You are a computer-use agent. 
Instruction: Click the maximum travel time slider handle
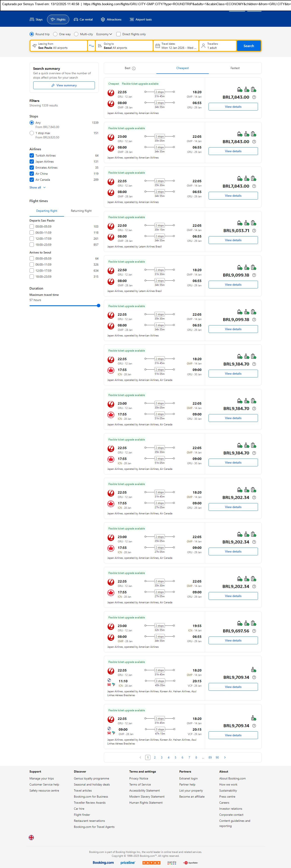point(98,306)
